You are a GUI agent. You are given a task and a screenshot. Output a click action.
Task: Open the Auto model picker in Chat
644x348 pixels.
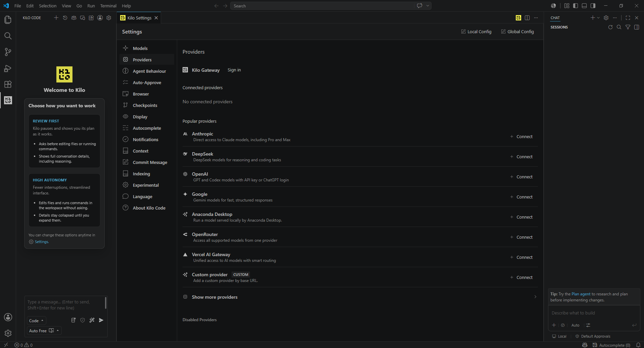(575, 325)
